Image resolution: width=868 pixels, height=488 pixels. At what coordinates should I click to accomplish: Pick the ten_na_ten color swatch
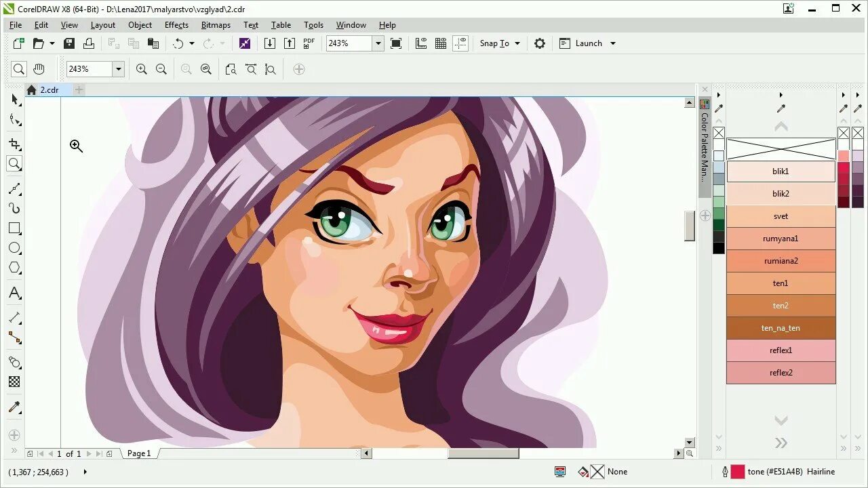(x=781, y=328)
